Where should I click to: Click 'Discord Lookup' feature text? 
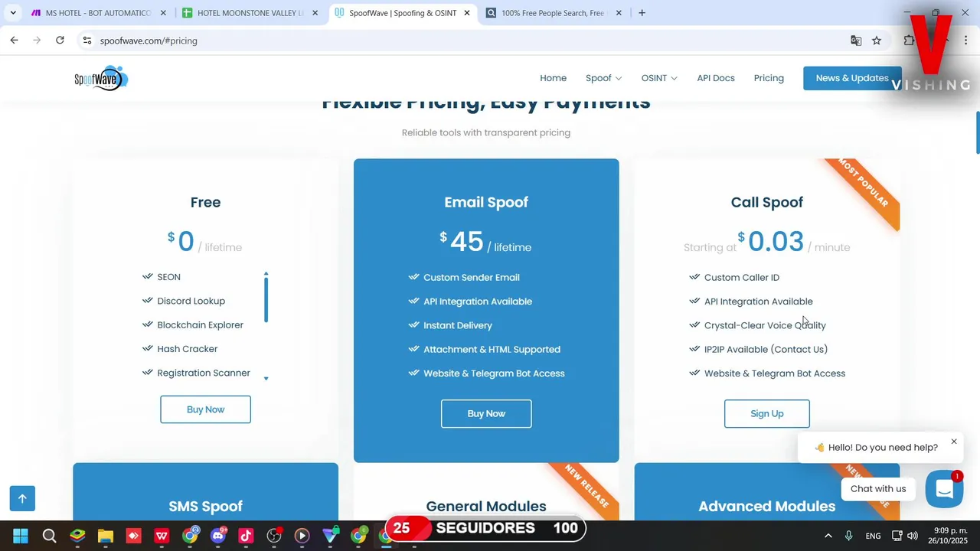(191, 301)
